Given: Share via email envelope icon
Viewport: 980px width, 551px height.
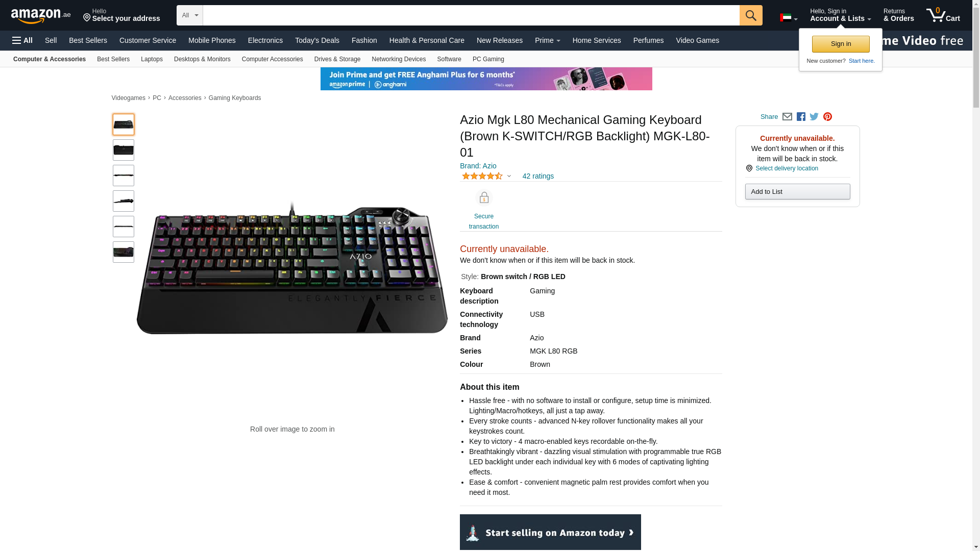Looking at the screenshot, I should pos(787,117).
